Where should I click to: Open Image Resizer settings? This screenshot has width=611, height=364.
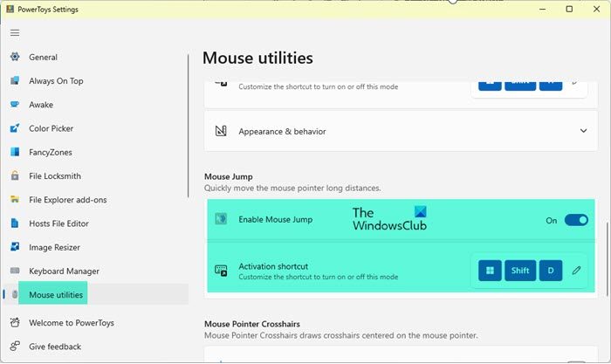[x=54, y=247]
